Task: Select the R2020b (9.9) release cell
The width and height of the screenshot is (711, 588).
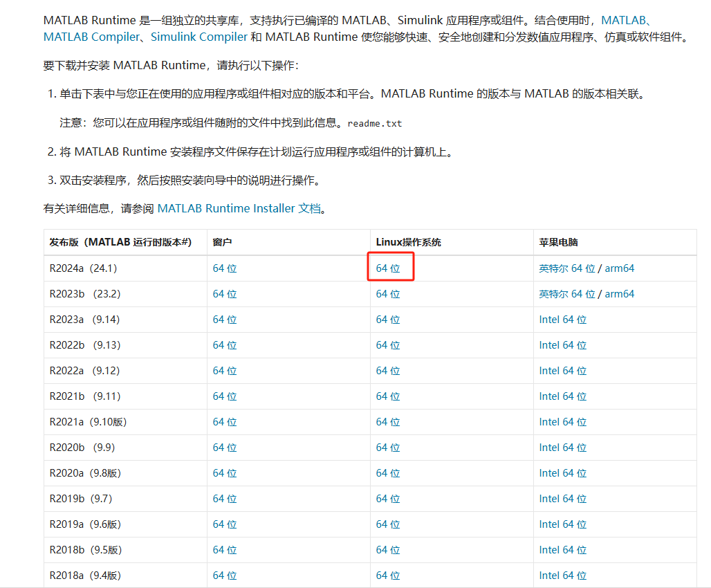Action: [x=126, y=448]
